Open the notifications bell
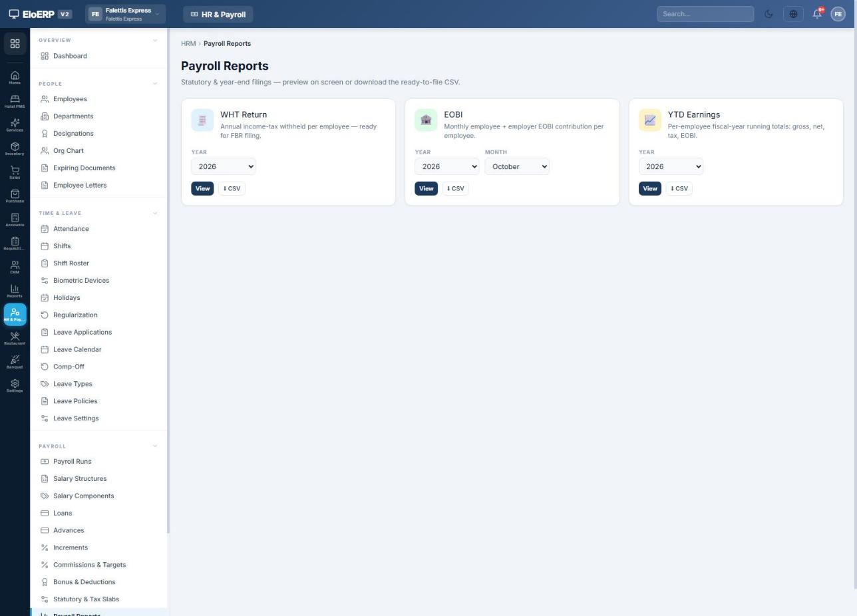Image resolution: width=857 pixels, height=616 pixels. tap(817, 14)
